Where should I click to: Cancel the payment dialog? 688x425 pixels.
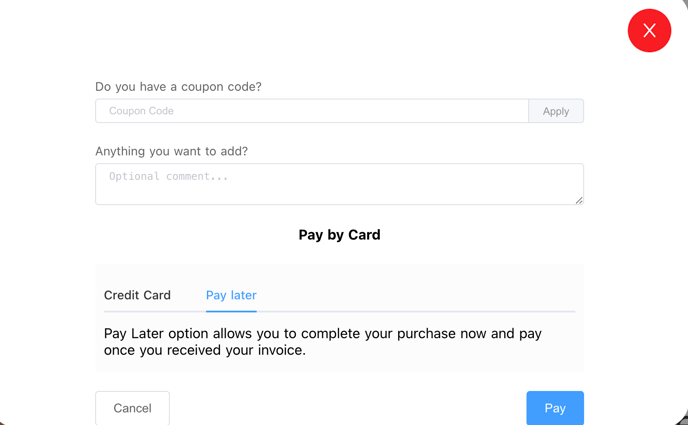[x=133, y=408]
